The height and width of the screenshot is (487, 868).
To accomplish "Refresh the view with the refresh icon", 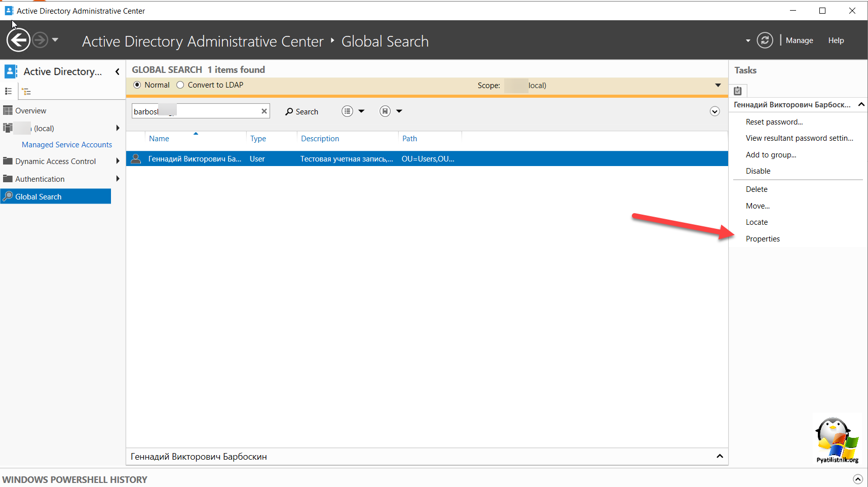I will tap(765, 40).
